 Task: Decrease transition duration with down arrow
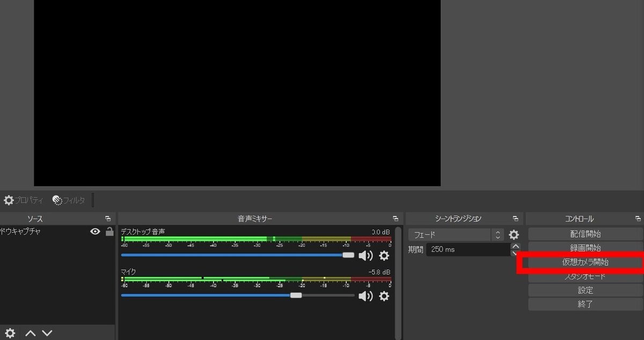tap(516, 253)
